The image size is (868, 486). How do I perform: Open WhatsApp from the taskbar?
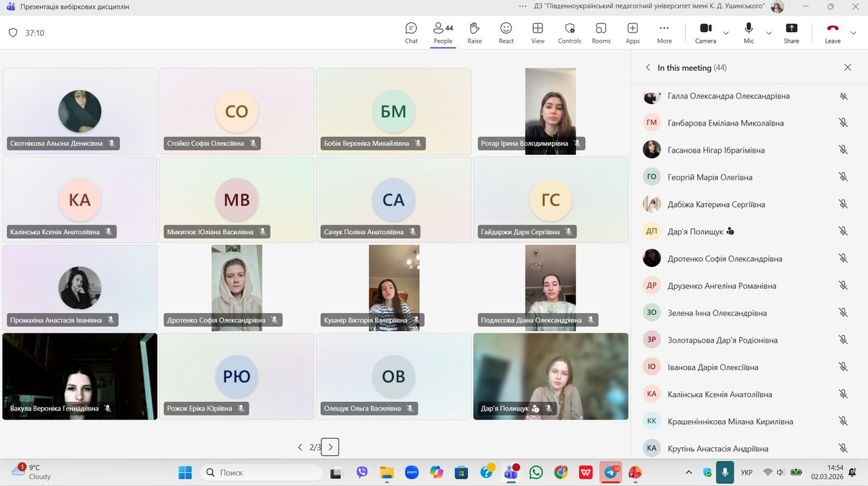(536, 472)
